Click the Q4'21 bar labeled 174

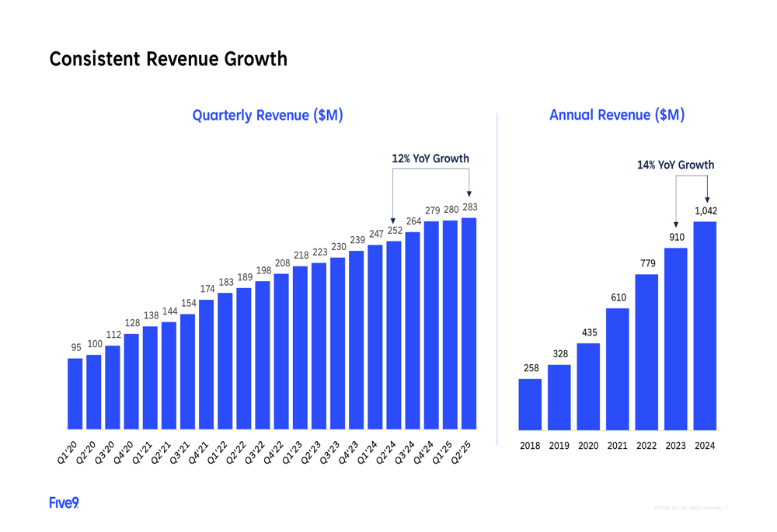point(207,363)
